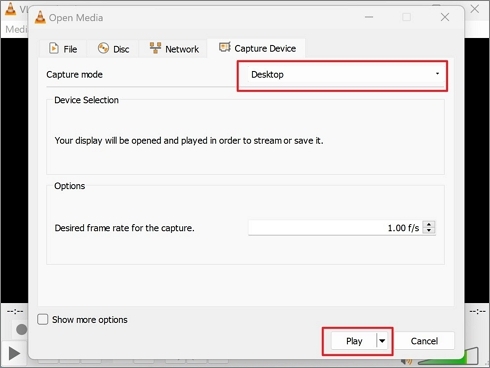The height and width of the screenshot is (368, 490).
Task: Click the VLC cone icon in Open Media title
Action: pyautogui.click(x=40, y=17)
